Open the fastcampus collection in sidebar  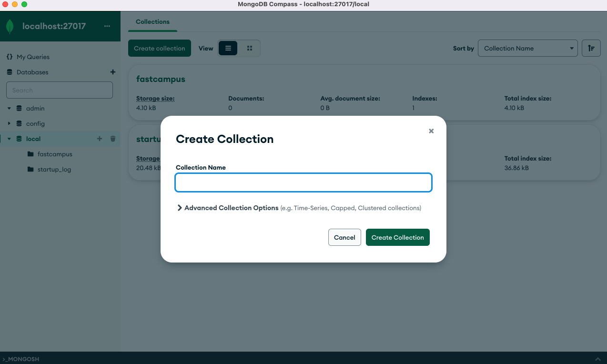(x=55, y=154)
